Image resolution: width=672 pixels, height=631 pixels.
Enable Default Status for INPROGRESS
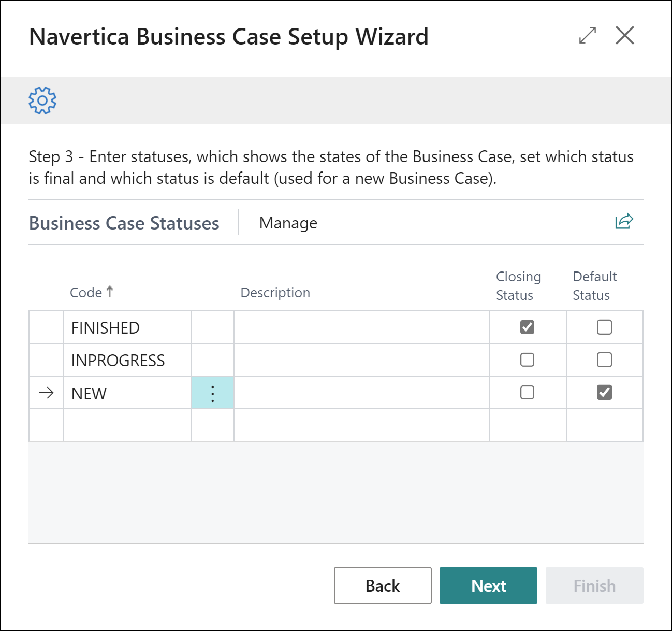(x=604, y=360)
